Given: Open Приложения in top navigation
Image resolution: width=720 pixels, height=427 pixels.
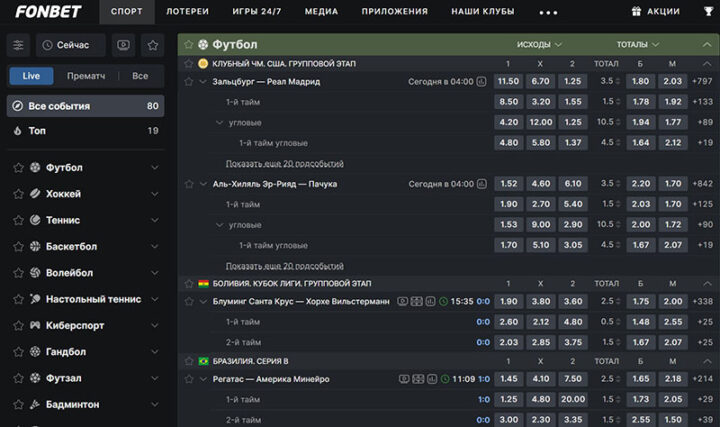Looking at the screenshot, I should pyautogui.click(x=394, y=11).
